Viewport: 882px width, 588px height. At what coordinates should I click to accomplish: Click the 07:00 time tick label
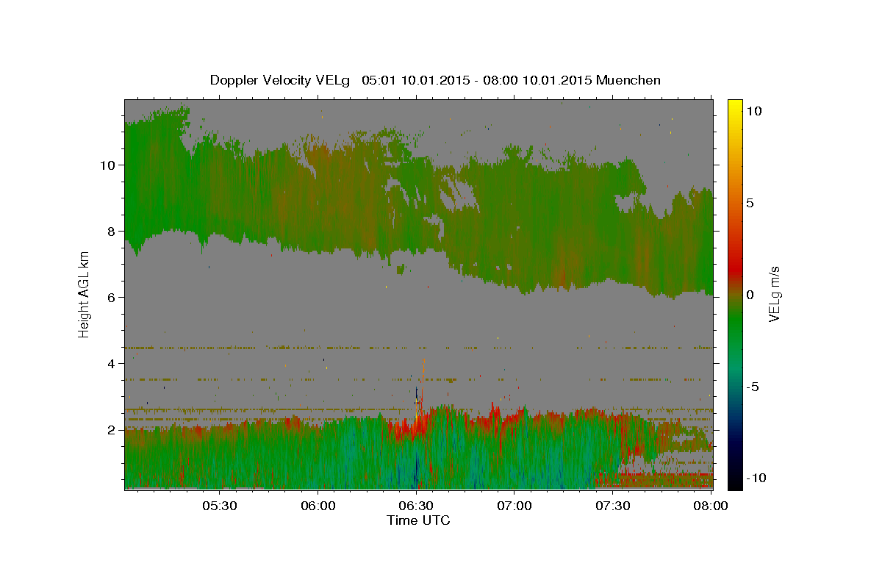514,506
